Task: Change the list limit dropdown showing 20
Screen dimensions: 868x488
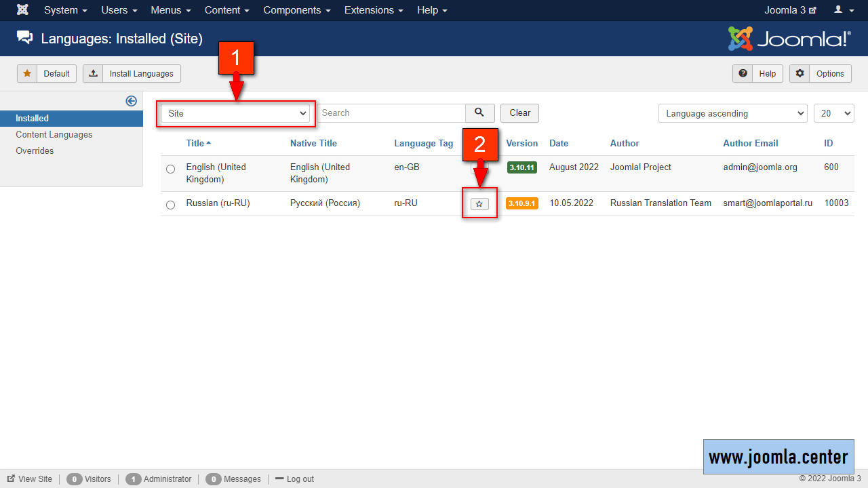Action: tap(833, 114)
